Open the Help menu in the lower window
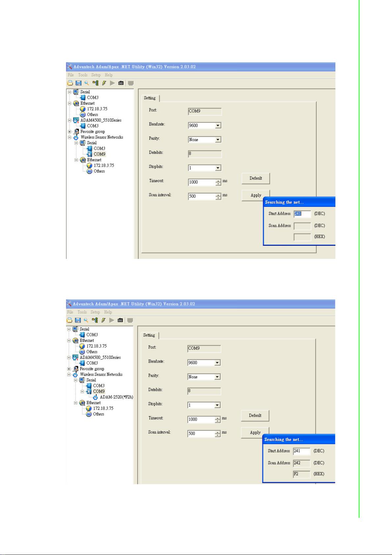Screen dimensions: 392x555 point(108,312)
